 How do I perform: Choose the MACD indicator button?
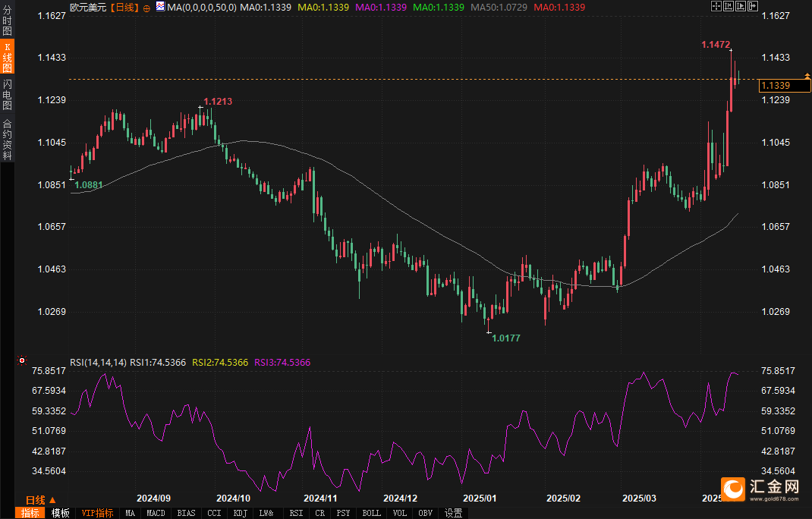click(156, 513)
